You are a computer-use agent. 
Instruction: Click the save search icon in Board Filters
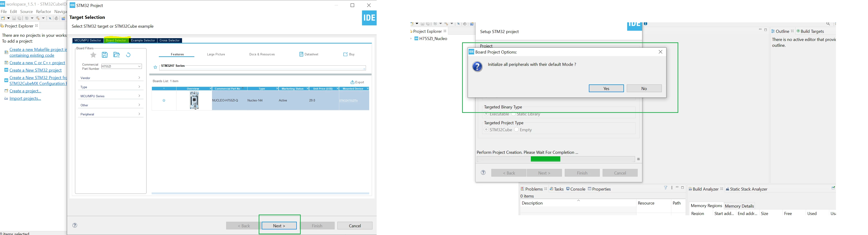(105, 55)
